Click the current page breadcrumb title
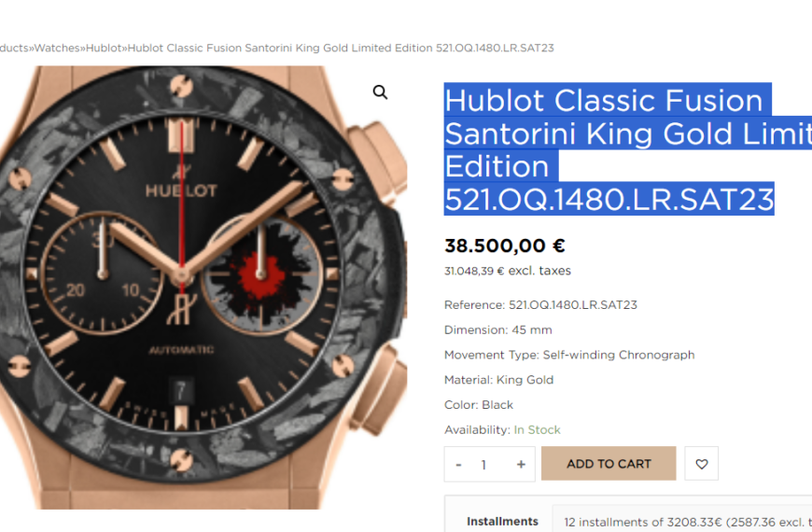 [x=341, y=48]
